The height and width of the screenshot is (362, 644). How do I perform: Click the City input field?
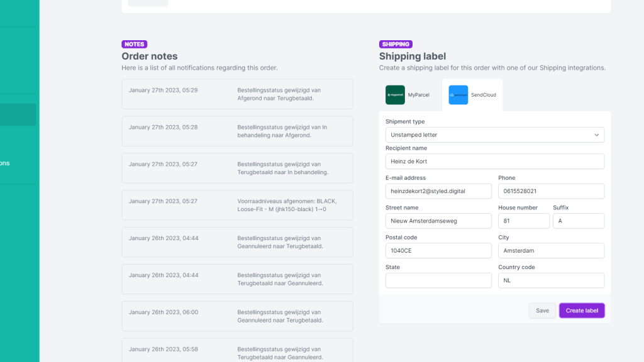[551, 251]
